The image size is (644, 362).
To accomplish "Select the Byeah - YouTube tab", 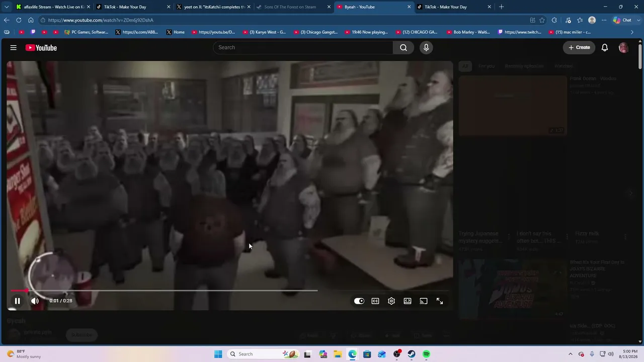I will pos(373,7).
